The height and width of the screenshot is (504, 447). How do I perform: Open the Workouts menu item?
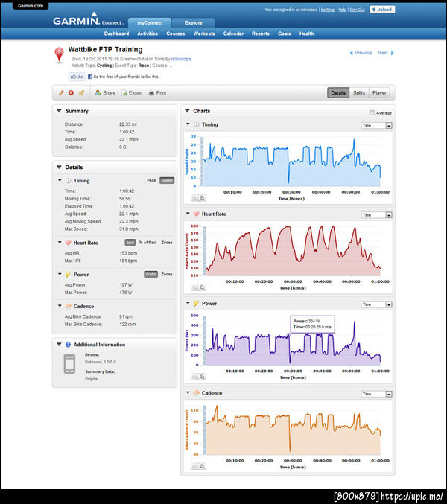pyautogui.click(x=204, y=34)
